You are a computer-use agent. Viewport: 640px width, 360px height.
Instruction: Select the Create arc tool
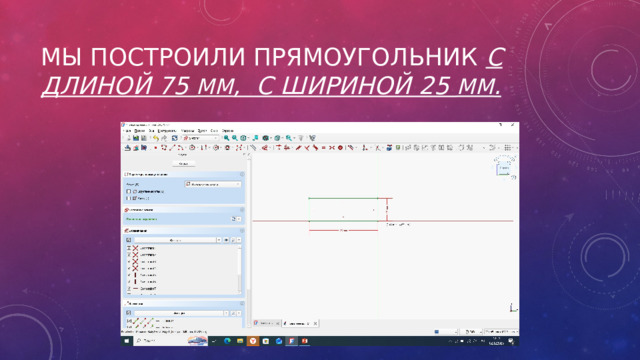coord(180,148)
